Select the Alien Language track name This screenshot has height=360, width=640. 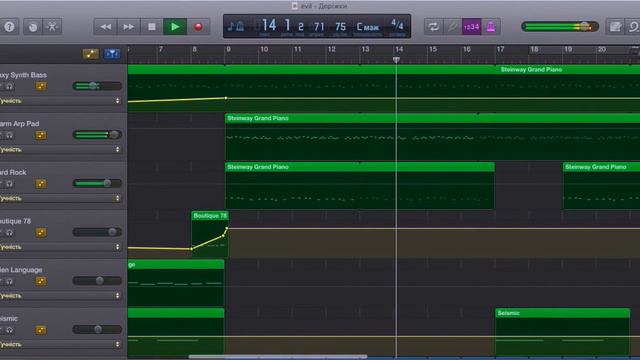coord(21,270)
